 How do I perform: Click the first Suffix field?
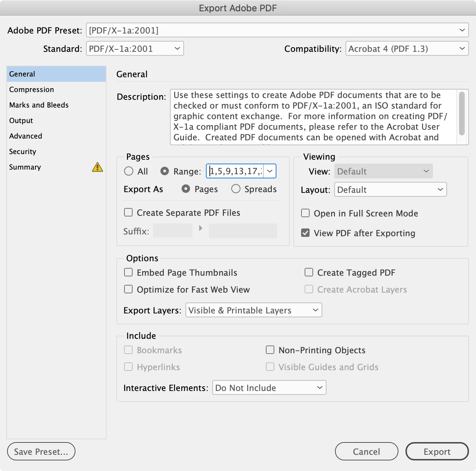point(173,231)
